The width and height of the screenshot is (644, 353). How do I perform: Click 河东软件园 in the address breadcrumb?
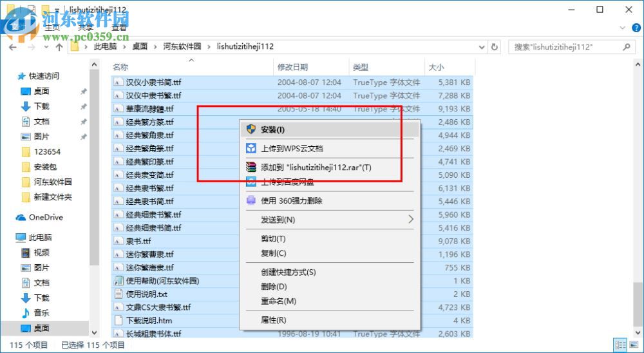[x=182, y=46]
